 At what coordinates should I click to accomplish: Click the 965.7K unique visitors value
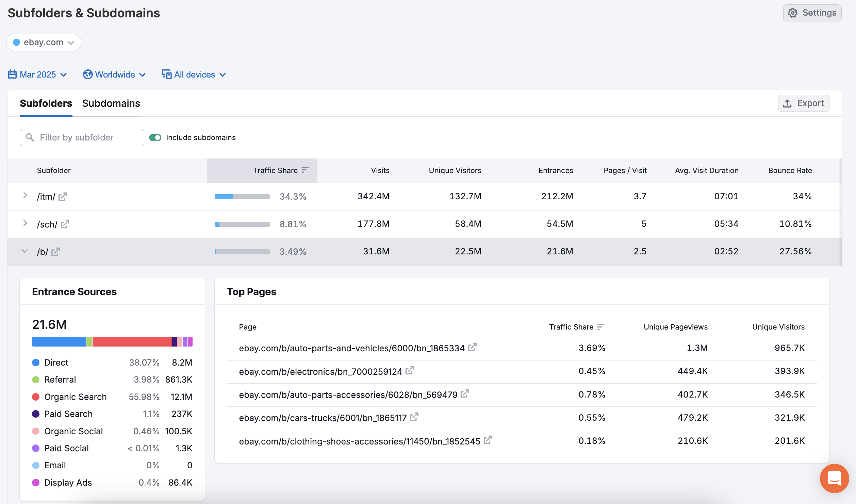790,348
